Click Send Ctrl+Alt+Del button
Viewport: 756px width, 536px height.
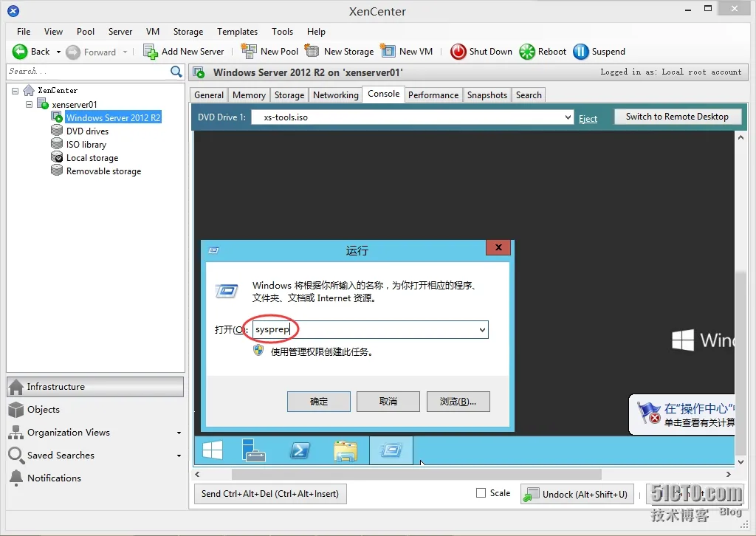coord(270,494)
